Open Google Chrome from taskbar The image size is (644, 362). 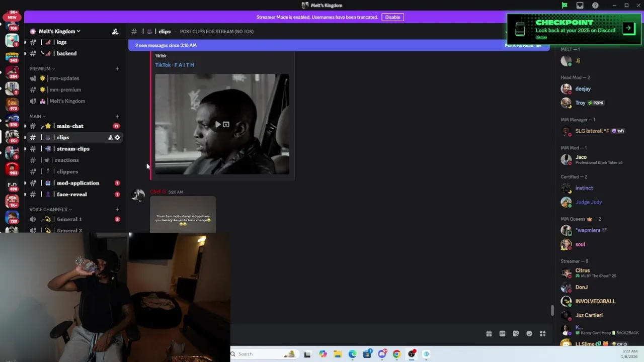point(396,354)
